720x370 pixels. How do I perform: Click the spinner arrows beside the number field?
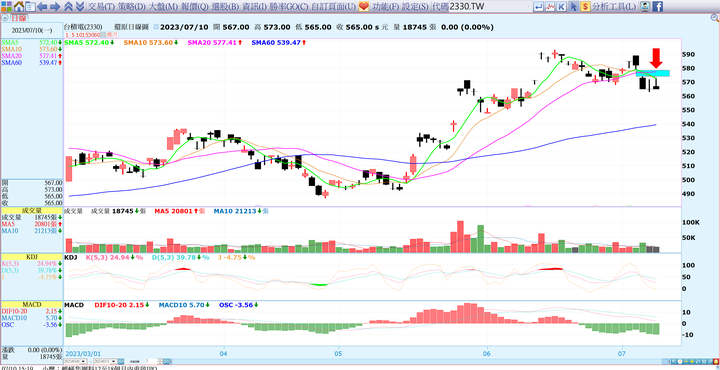coord(161,361)
